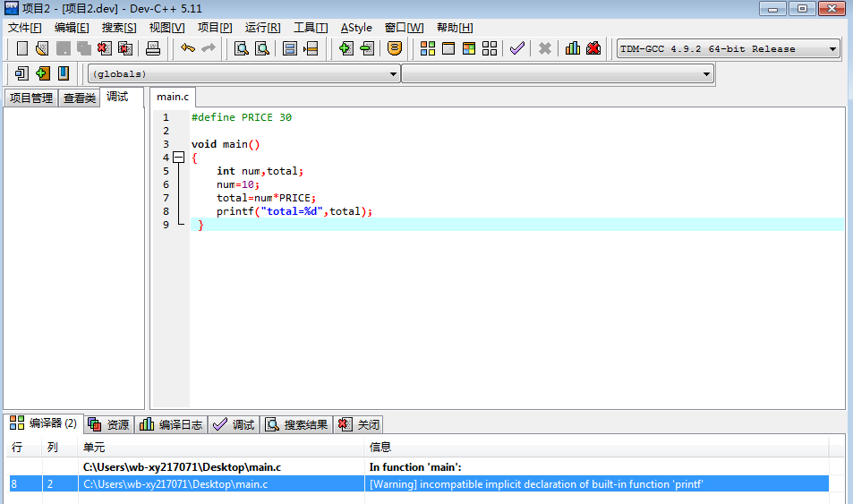Click the 信息 column header

pos(596,448)
